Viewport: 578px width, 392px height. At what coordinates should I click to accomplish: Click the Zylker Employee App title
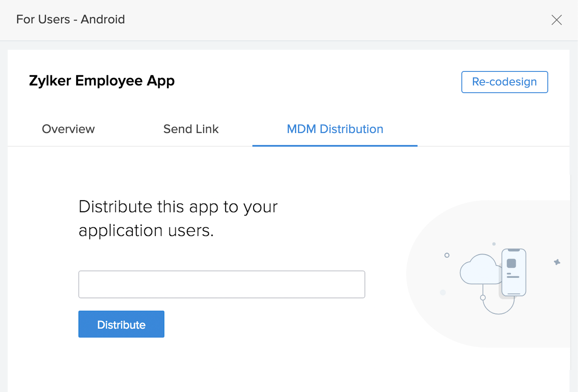[102, 81]
